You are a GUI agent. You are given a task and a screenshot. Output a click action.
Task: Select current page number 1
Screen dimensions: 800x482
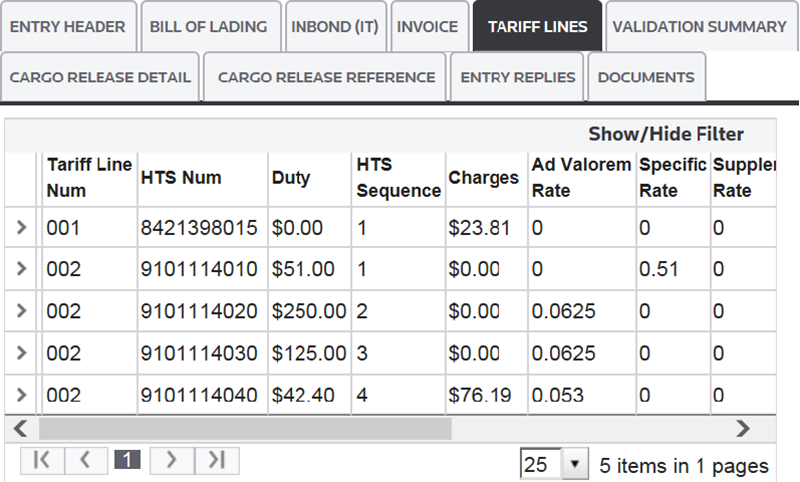coord(128,460)
